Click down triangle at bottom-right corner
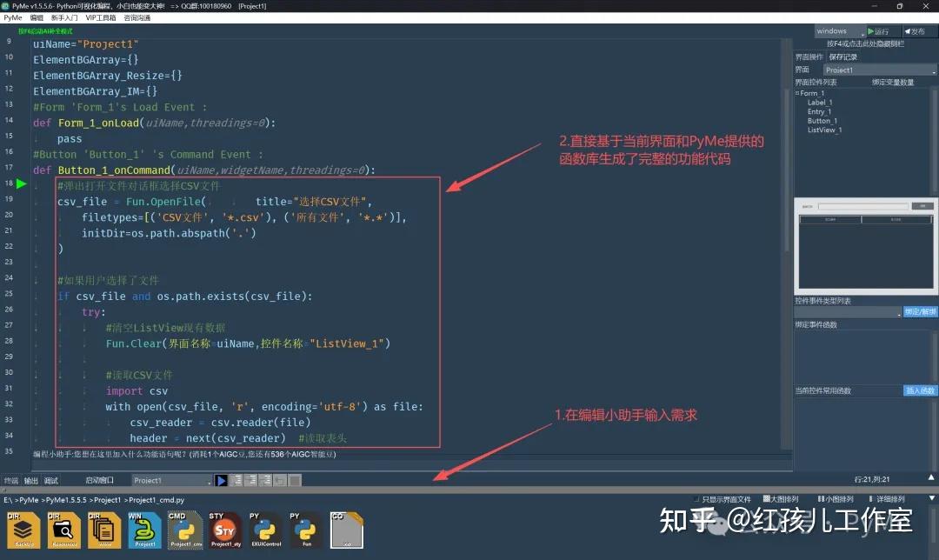The image size is (939, 560). click(x=931, y=498)
